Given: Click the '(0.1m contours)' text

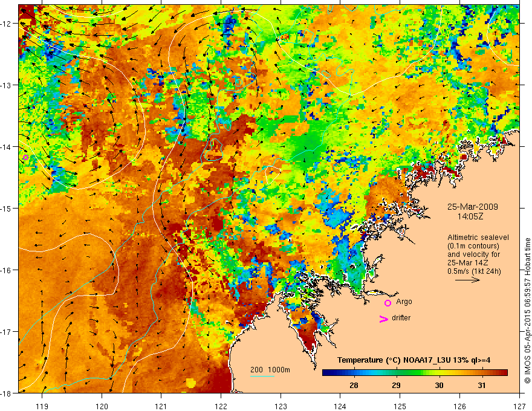Looking at the screenshot, I should pos(473,246).
